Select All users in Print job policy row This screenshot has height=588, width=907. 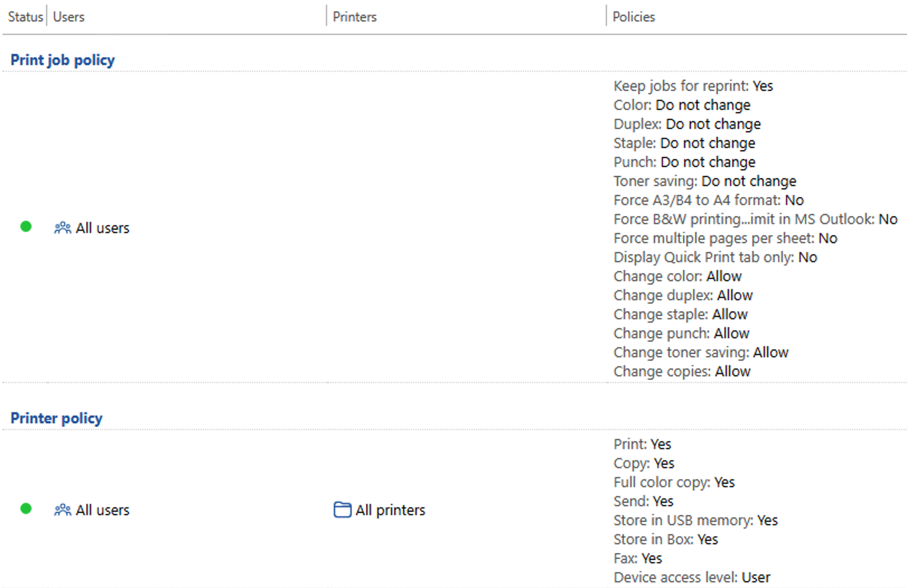point(102,228)
